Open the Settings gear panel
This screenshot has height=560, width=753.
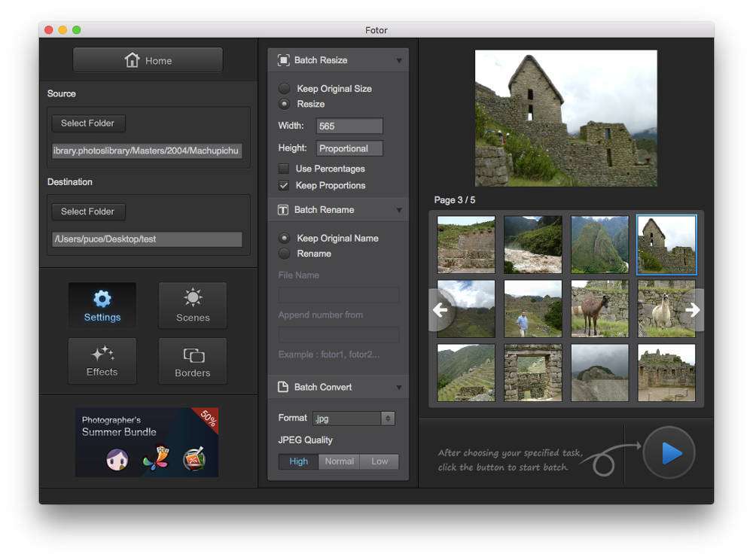[x=102, y=306]
